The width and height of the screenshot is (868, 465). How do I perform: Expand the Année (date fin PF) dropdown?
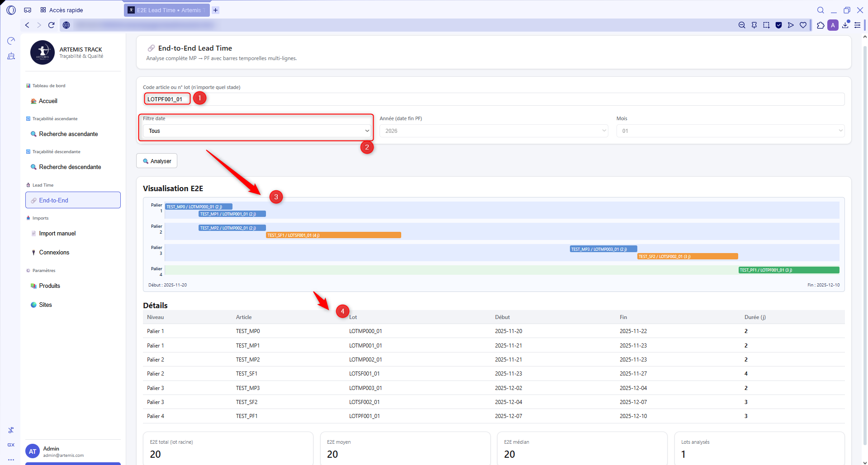point(493,131)
